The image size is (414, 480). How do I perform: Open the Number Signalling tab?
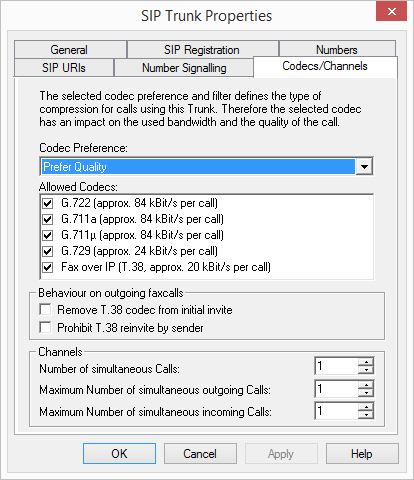point(184,68)
